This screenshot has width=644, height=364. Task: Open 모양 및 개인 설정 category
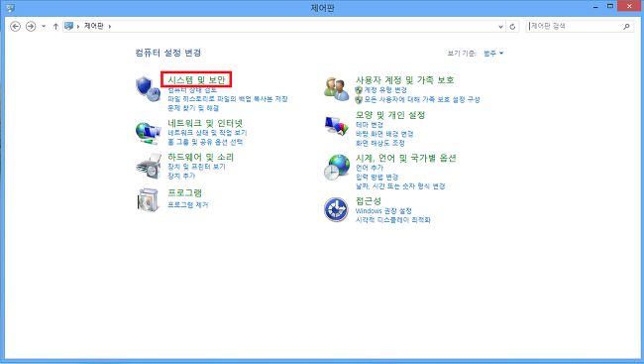click(x=390, y=115)
